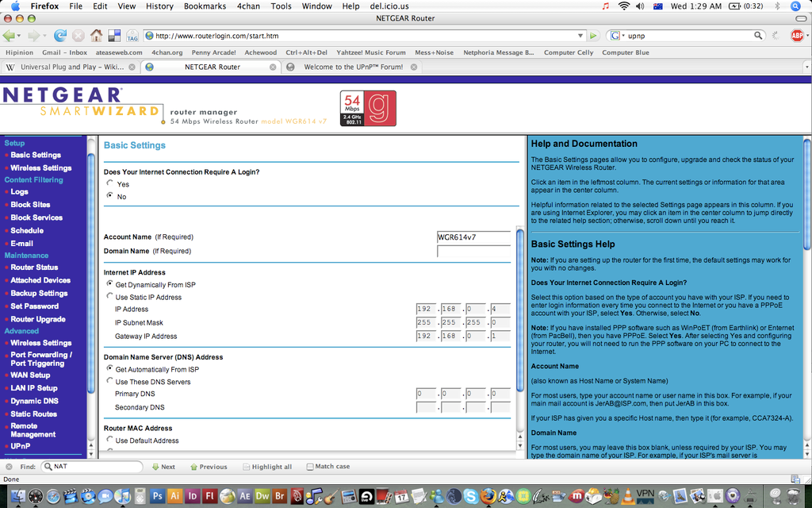Viewport: 812px width, 508px height.
Task: Click the del.icio.us bookmarks toolbar icon
Action: 114,36
